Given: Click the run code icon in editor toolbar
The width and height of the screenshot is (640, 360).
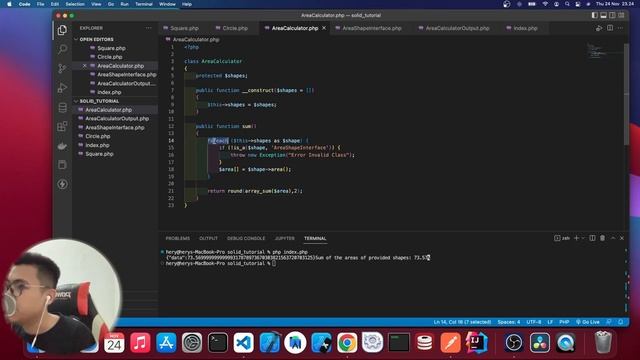Looking at the screenshot, I should point(599,28).
